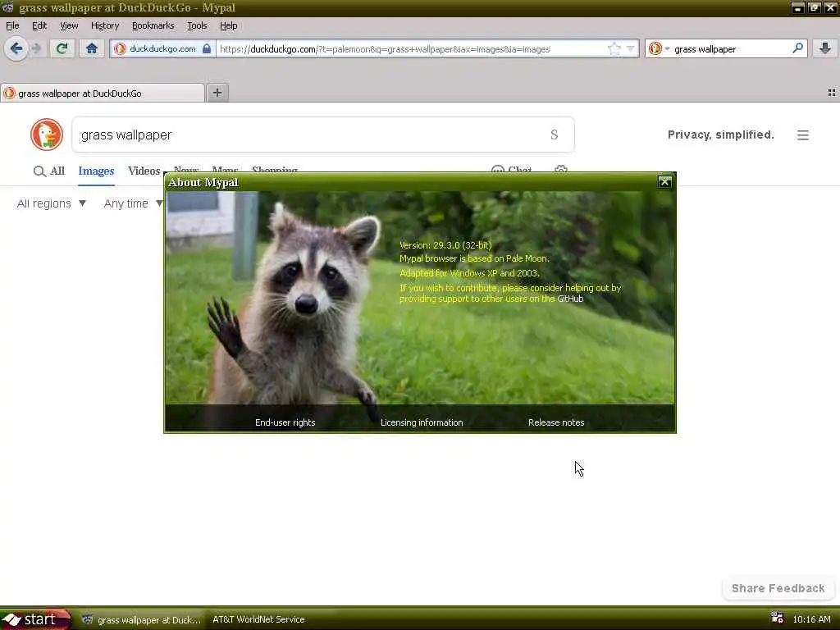Screen dimensions: 840x630
Task: Go to the home page via house icon
Action: 92,48
